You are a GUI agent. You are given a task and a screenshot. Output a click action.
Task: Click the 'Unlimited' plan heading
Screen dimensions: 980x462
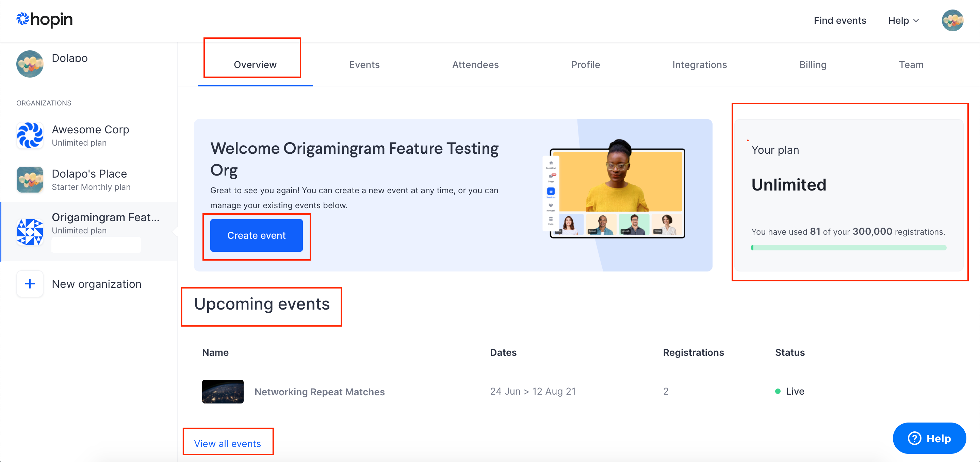[x=789, y=185]
